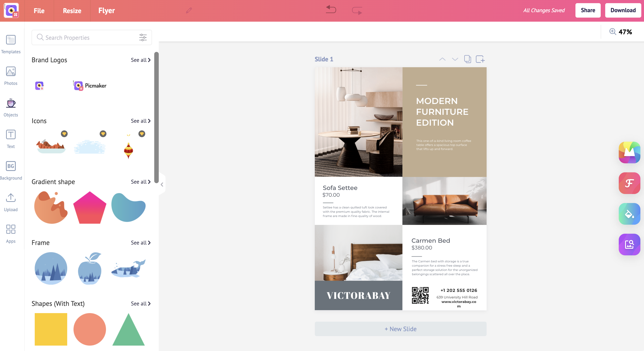Open the File menu
The width and height of the screenshot is (644, 351).
pyautogui.click(x=39, y=10)
